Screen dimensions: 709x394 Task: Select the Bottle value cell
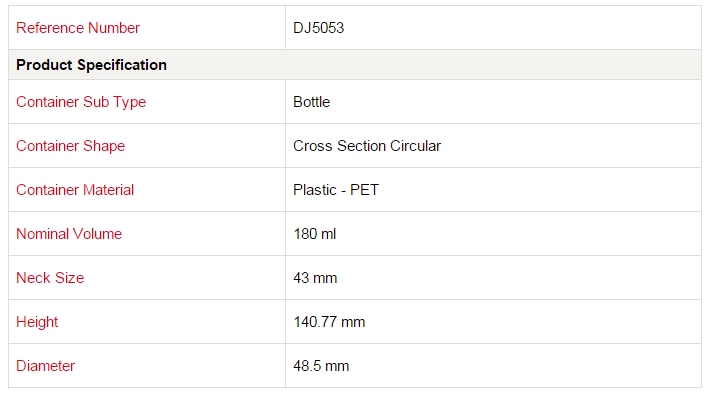tap(493, 102)
